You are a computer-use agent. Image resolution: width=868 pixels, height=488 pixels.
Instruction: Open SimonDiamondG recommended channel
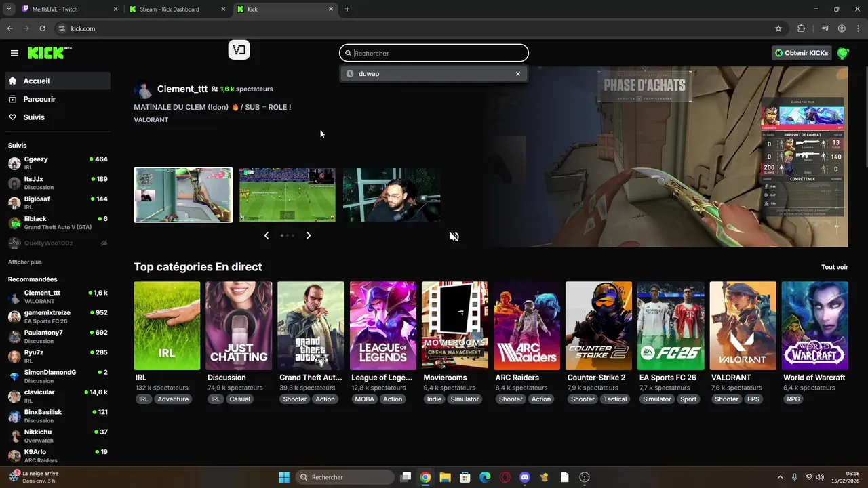click(58, 376)
